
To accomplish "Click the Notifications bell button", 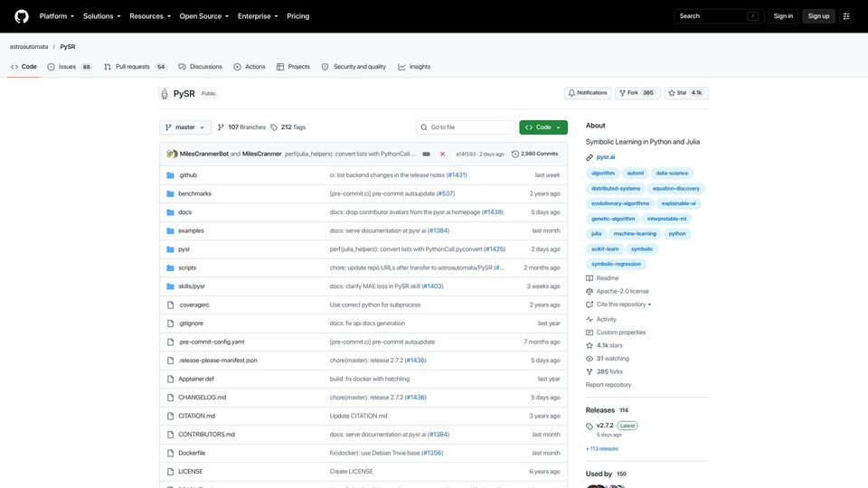I will point(588,93).
